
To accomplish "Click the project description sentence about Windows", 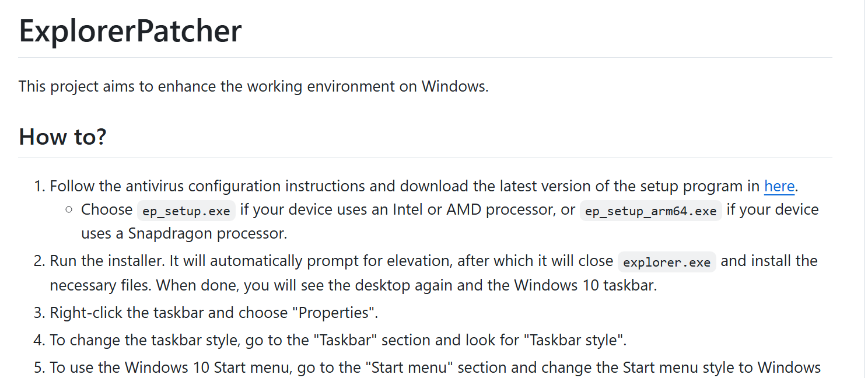I will tap(253, 86).
